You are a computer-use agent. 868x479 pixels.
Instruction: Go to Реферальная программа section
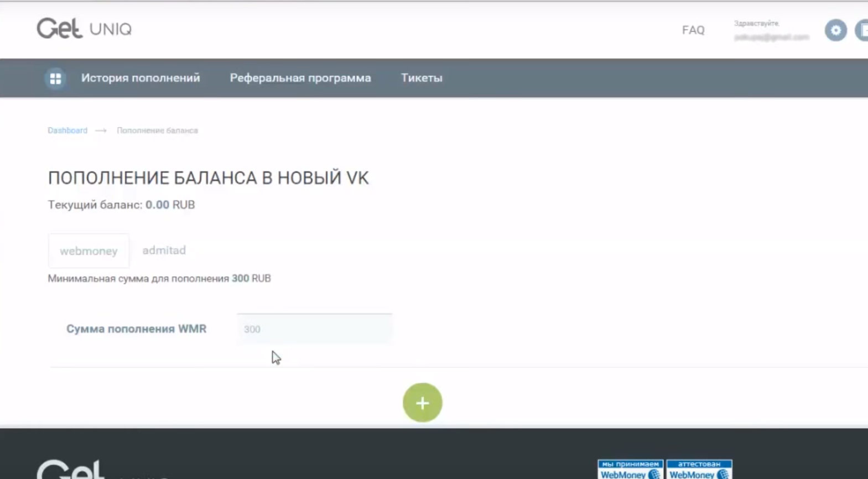(300, 78)
